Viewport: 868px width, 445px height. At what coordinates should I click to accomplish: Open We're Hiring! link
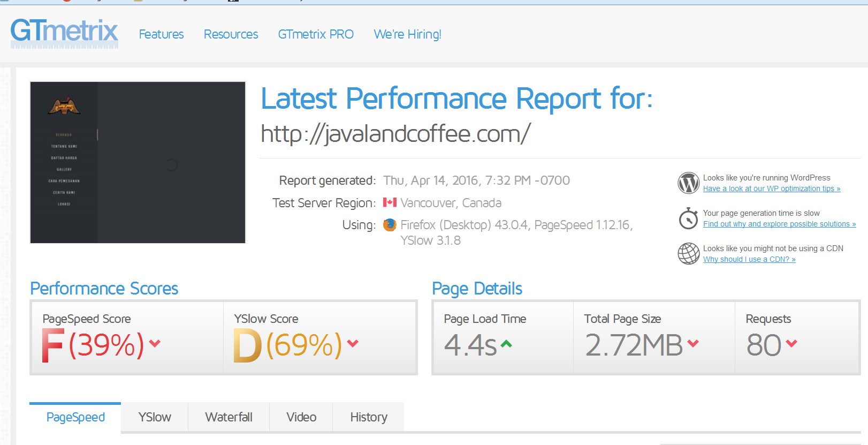[x=407, y=34]
